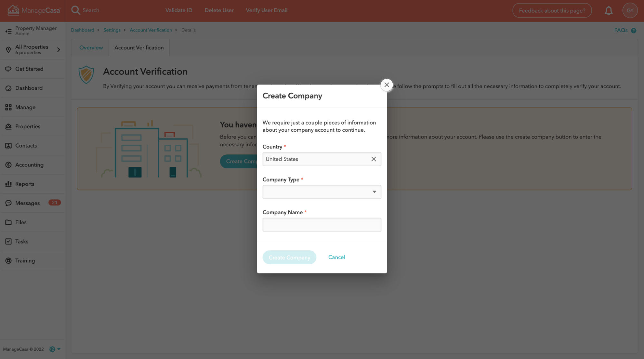Switch to the Overview tab

[x=91, y=48]
